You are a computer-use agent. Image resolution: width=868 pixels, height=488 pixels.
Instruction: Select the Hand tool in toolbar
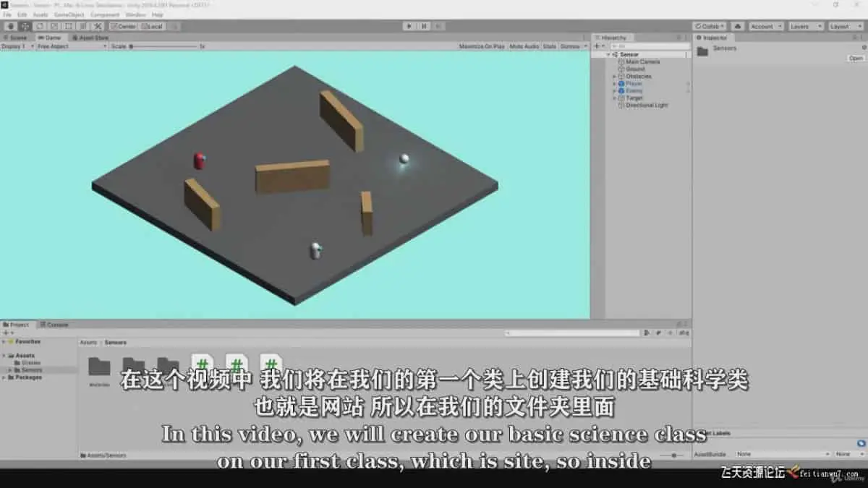pyautogui.click(x=10, y=26)
